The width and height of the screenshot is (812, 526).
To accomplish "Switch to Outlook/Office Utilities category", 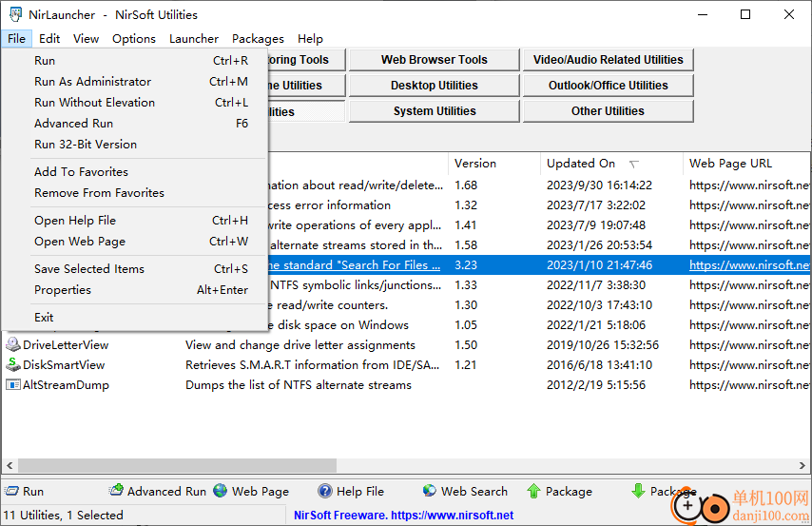I will 608,86.
